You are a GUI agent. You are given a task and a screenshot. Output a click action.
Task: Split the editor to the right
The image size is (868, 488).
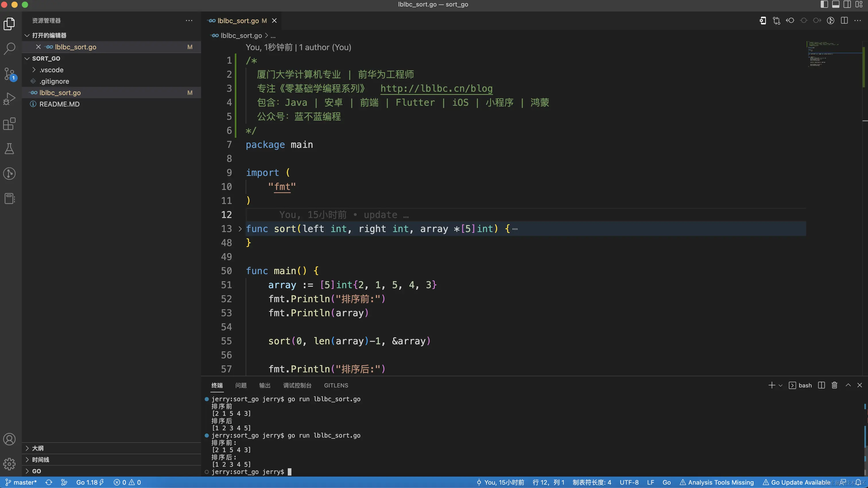pyautogui.click(x=844, y=21)
